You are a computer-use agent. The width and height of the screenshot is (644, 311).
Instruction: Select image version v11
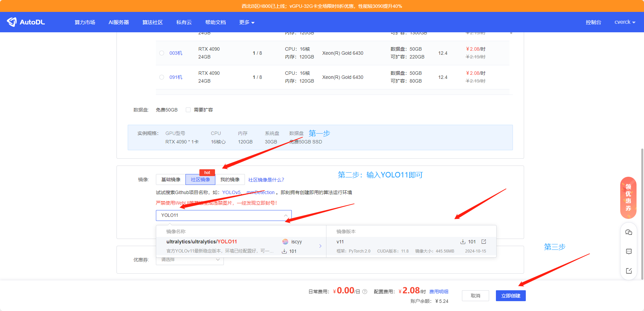point(411,246)
